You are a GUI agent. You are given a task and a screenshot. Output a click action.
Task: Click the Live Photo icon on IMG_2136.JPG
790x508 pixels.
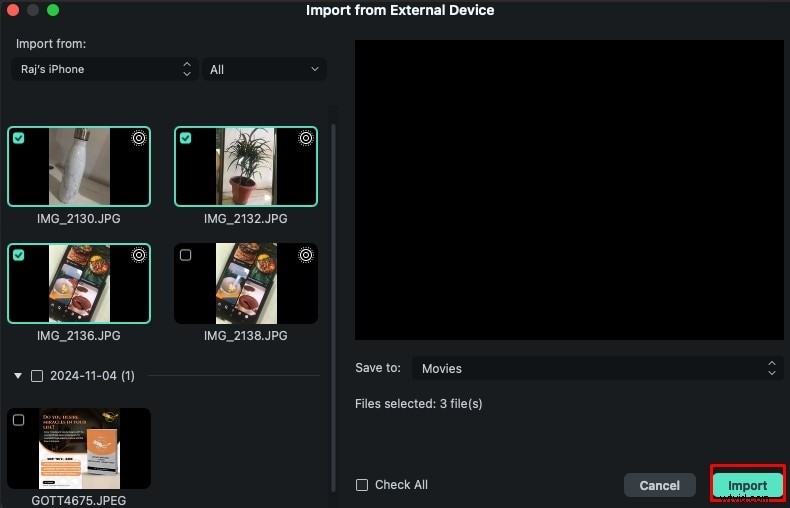pos(139,256)
